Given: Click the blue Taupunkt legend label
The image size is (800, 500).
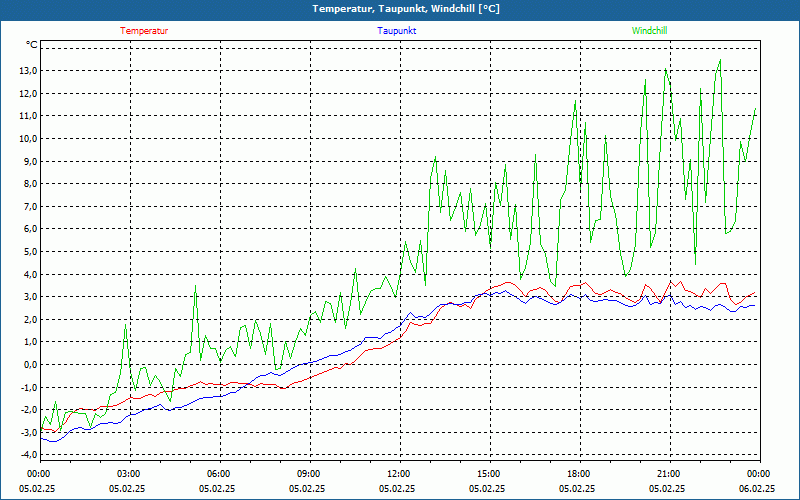Looking at the screenshot, I should coord(397,31).
